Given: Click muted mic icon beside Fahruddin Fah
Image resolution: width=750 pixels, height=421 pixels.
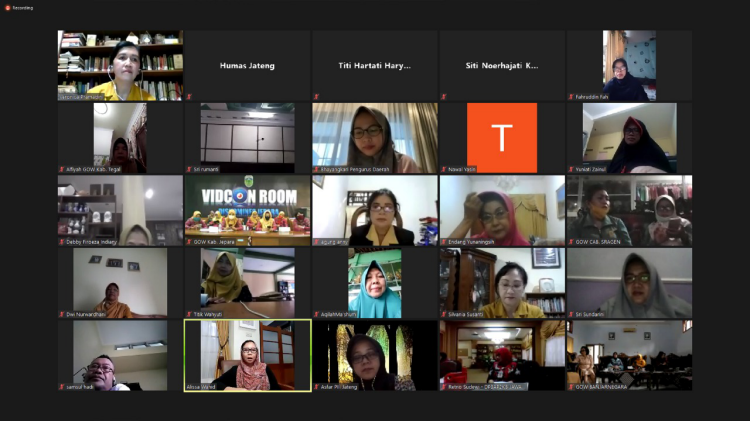Looking at the screenshot, I should [571, 97].
